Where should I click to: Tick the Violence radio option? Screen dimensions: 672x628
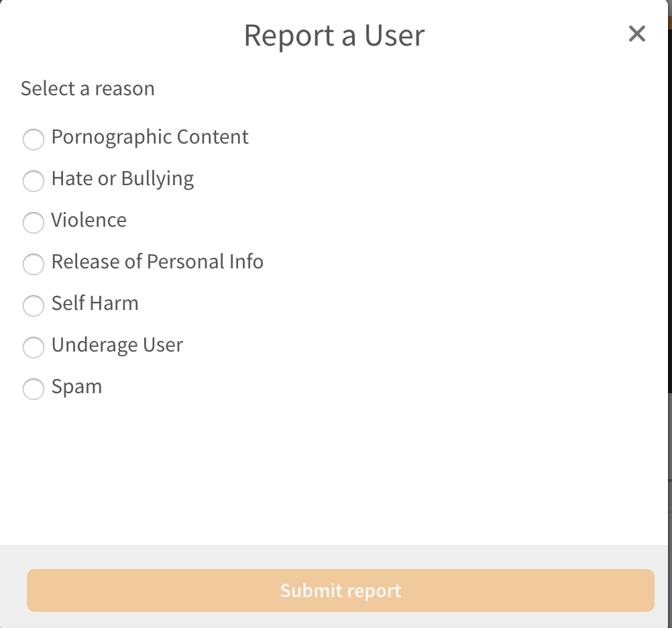pyautogui.click(x=34, y=222)
